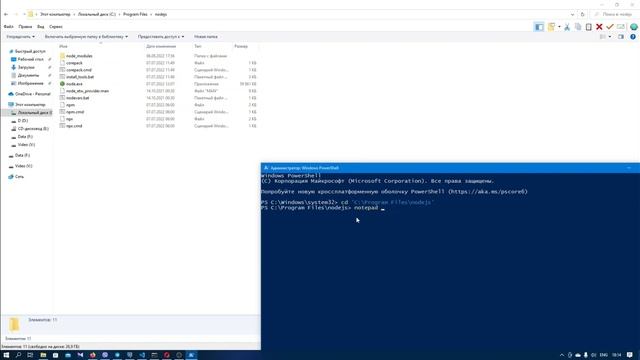The image size is (640, 360).
Task: Click the Новая папка button
Action: point(206,37)
